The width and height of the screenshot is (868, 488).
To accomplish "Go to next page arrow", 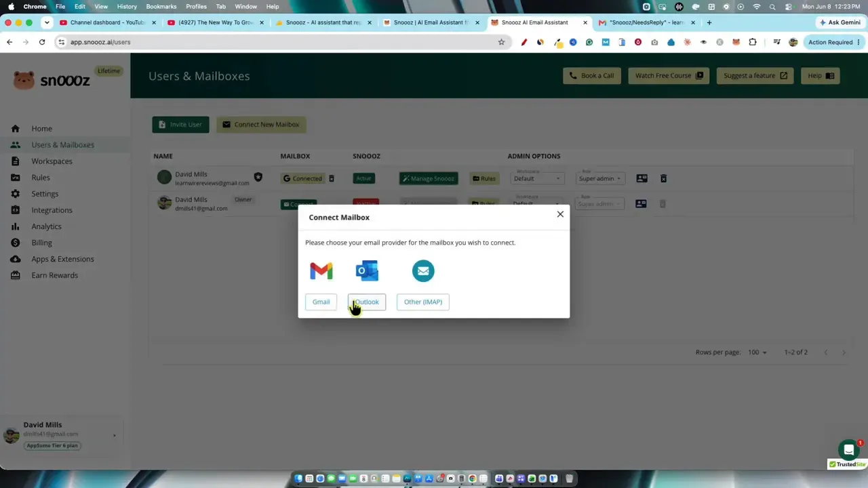I will (844, 352).
